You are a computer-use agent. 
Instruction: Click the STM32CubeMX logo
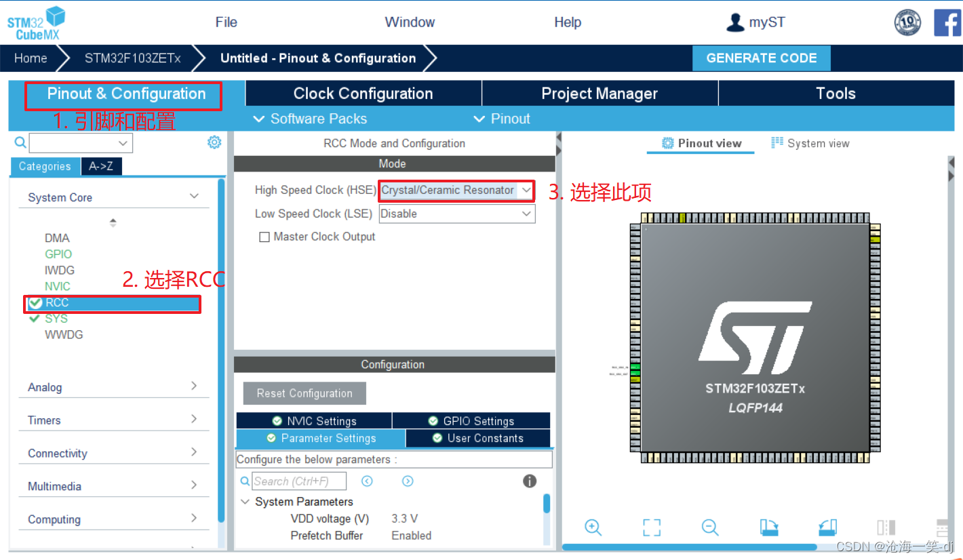pos(35,22)
